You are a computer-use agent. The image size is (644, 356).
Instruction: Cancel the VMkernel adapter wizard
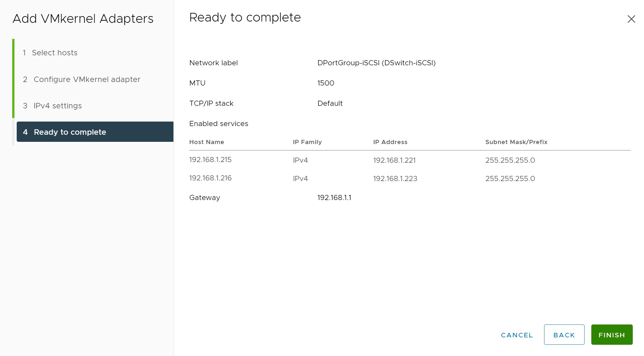click(517, 335)
